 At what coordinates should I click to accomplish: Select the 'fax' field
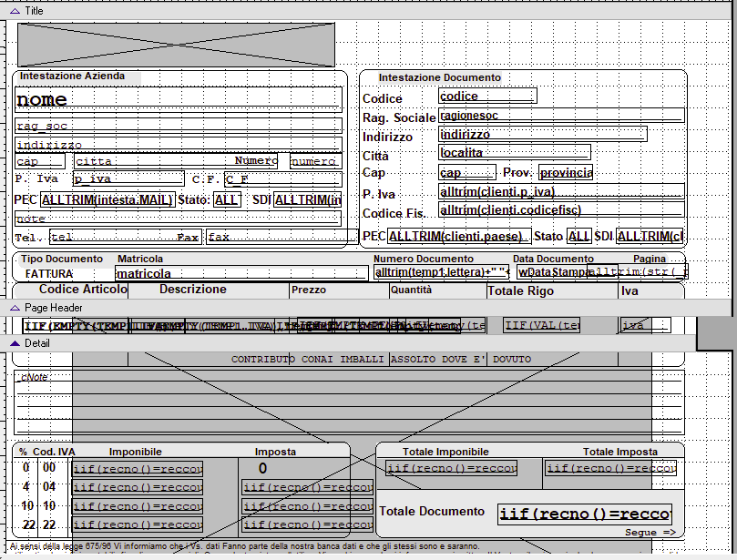(282, 237)
